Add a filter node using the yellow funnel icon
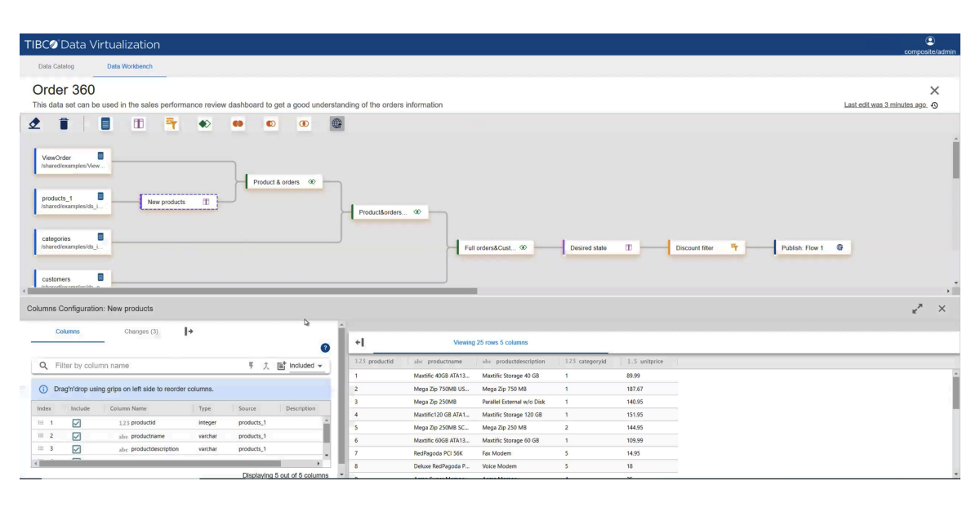This screenshot has height=512, width=980. (170, 124)
